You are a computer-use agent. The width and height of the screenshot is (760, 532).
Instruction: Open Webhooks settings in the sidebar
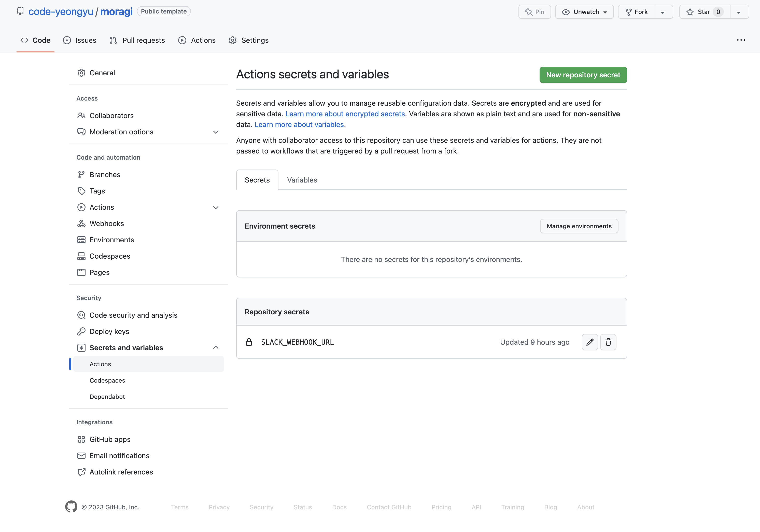(x=107, y=223)
